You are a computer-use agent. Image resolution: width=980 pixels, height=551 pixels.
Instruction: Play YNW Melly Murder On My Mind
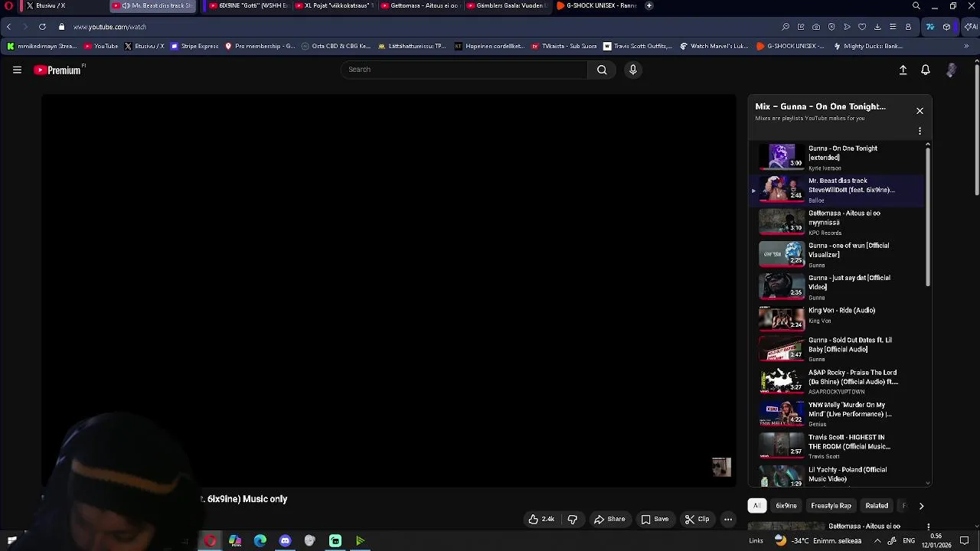tap(837, 413)
